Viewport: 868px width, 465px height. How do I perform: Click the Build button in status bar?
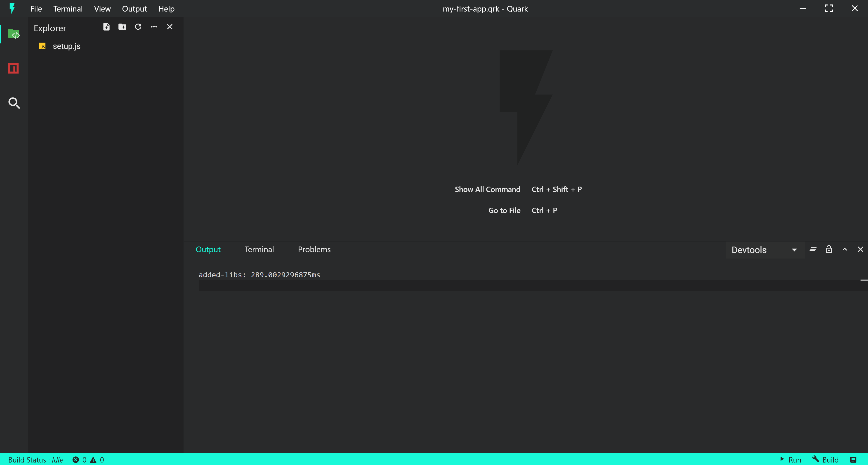point(825,460)
